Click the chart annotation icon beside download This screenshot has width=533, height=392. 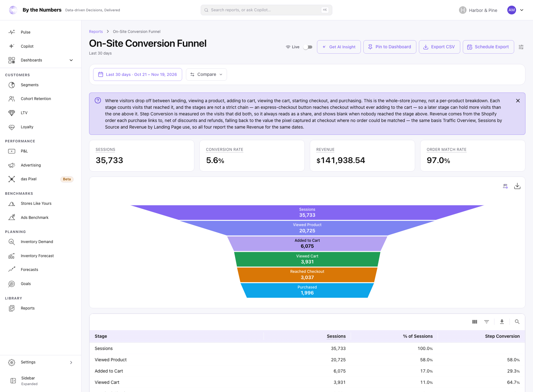(505, 186)
